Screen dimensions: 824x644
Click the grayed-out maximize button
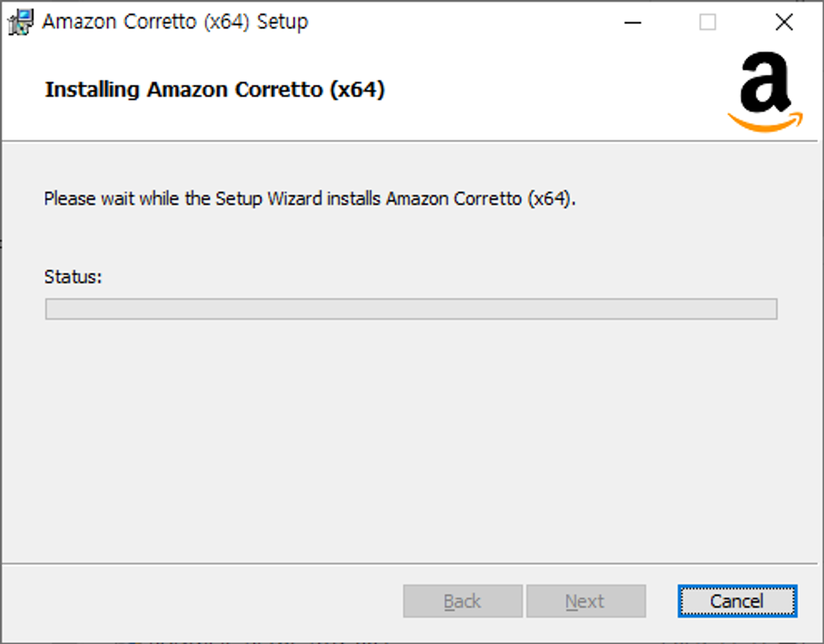[x=708, y=22]
